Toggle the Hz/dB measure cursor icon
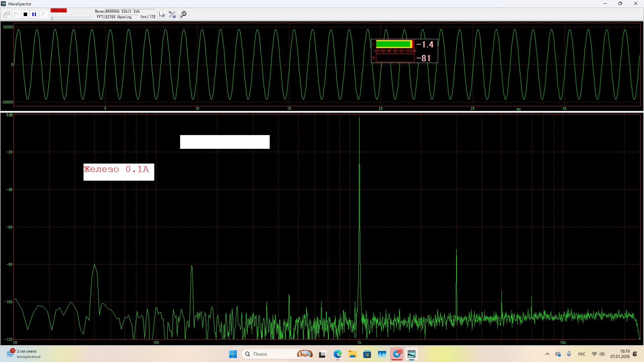Viewport: 644px width, 362px height. coord(172,14)
